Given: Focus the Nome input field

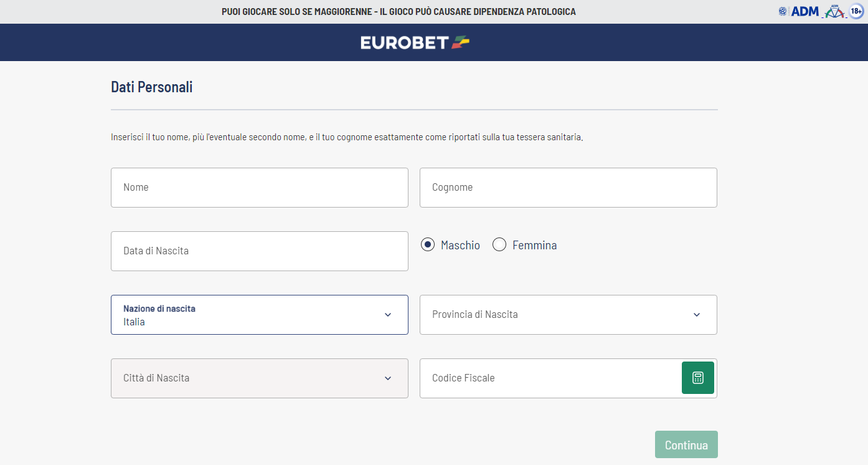Looking at the screenshot, I should [x=259, y=188].
